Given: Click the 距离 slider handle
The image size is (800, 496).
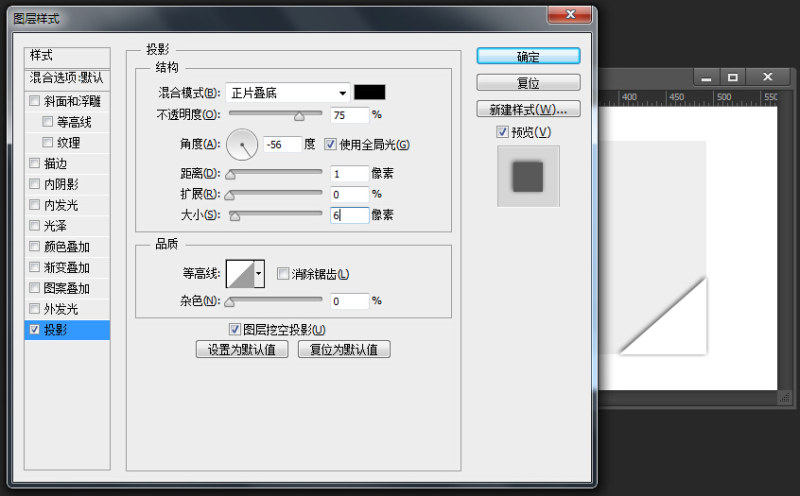Looking at the screenshot, I should [x=231, y=175].
